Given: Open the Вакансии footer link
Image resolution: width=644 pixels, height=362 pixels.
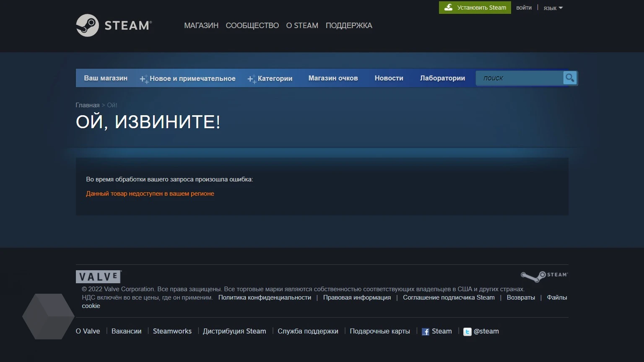Looking at the screenshot, I should point(126,331).
